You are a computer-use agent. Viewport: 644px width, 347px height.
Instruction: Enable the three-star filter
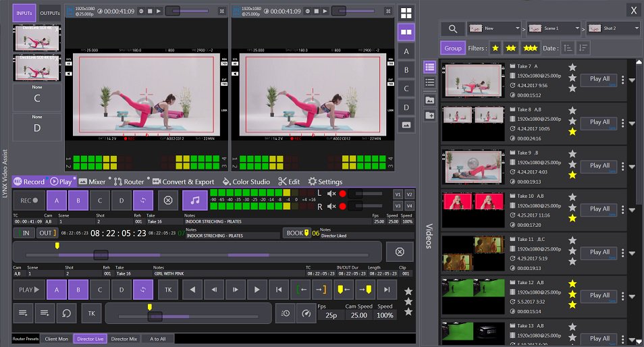pos(530,48)
